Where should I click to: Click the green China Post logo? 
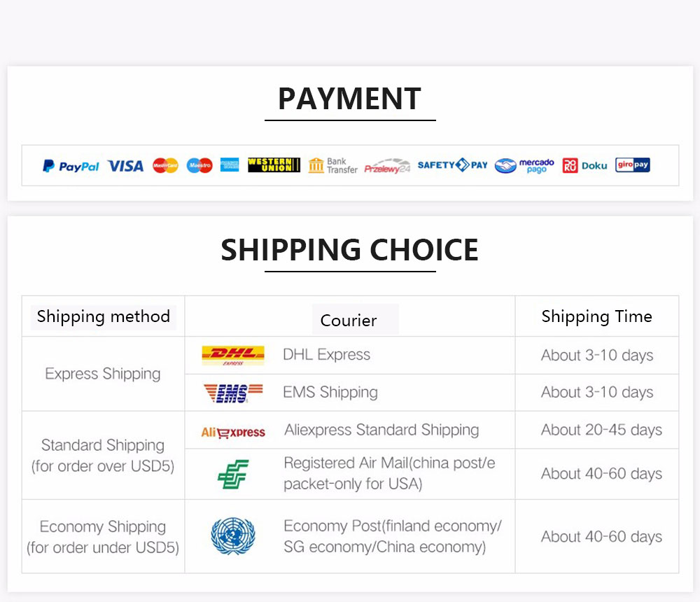pos(233,474)
